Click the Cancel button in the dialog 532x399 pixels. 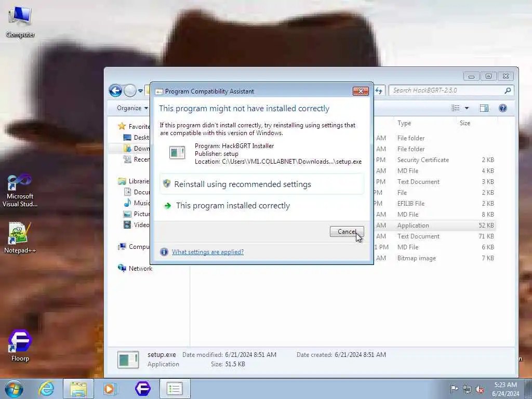pyautogui.click(x=347, y=231)
